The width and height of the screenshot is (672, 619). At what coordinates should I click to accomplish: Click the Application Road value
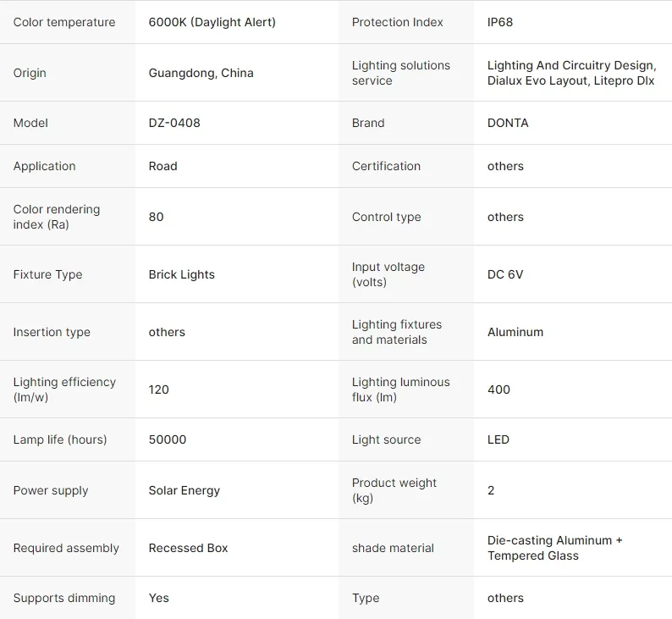pyautogui.click(x=162, y=166)
